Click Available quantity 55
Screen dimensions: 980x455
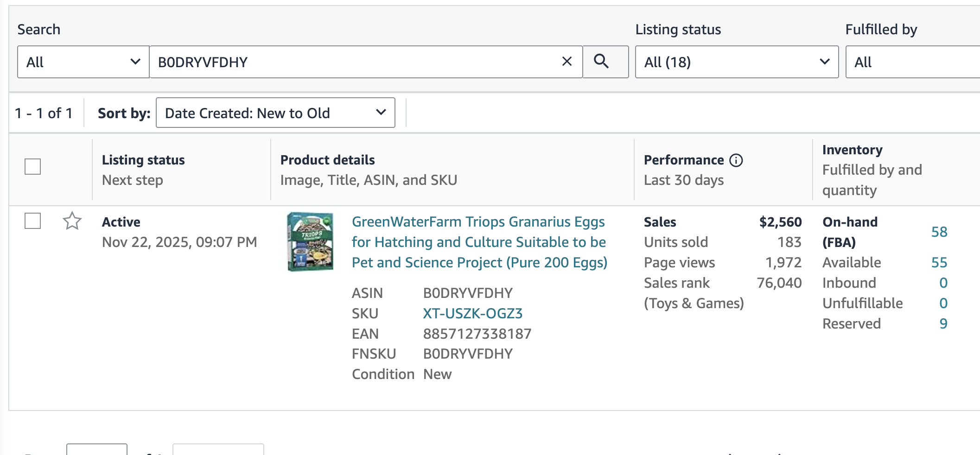[x=939, y=262]
